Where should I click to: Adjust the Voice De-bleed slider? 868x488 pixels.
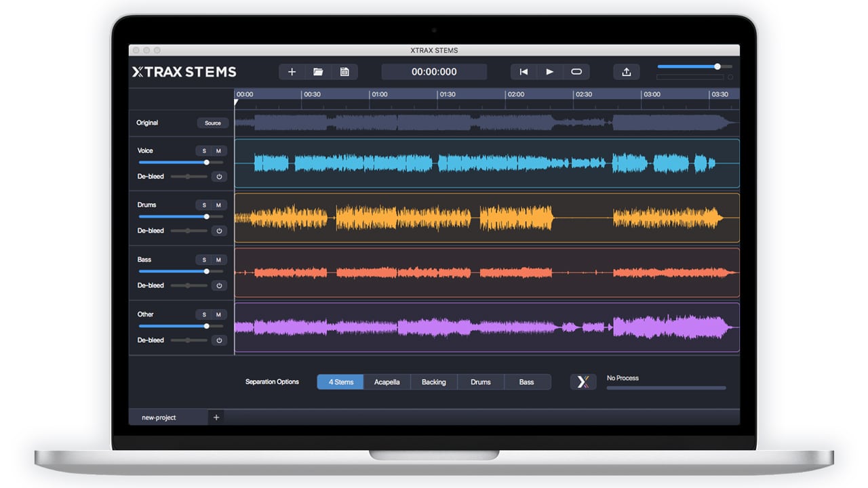coord(189,176)
